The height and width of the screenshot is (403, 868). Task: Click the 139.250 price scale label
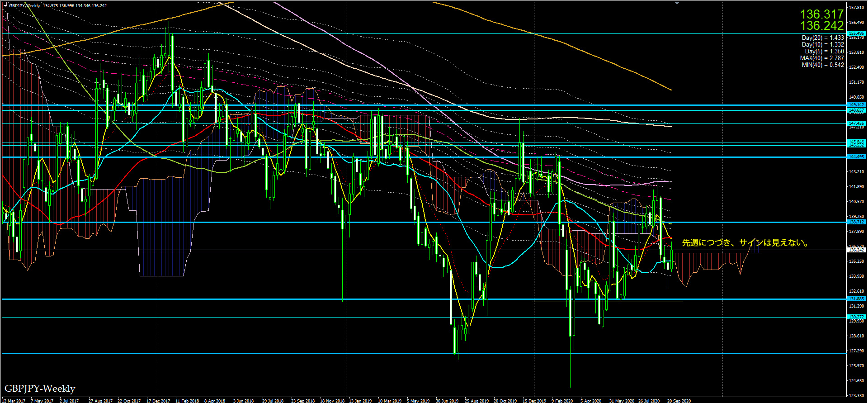[x=857, y=217]
